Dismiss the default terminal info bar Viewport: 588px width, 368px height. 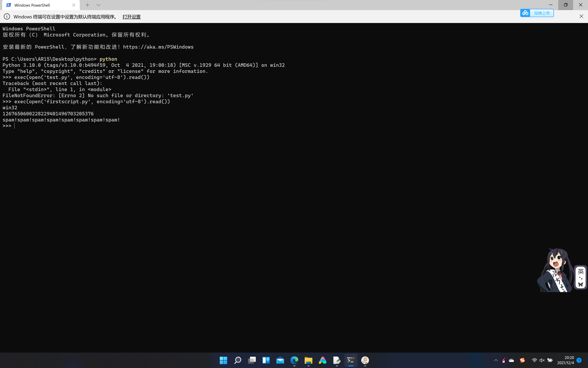(581, 16)
